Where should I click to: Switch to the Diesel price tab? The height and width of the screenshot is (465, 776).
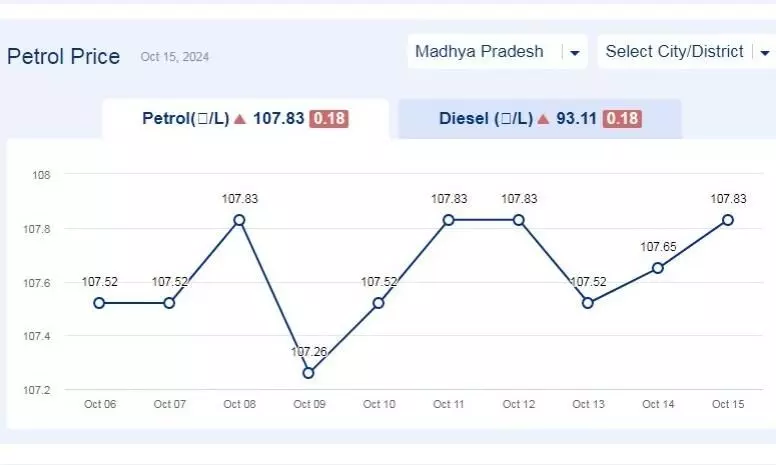[x=540, y=119]
